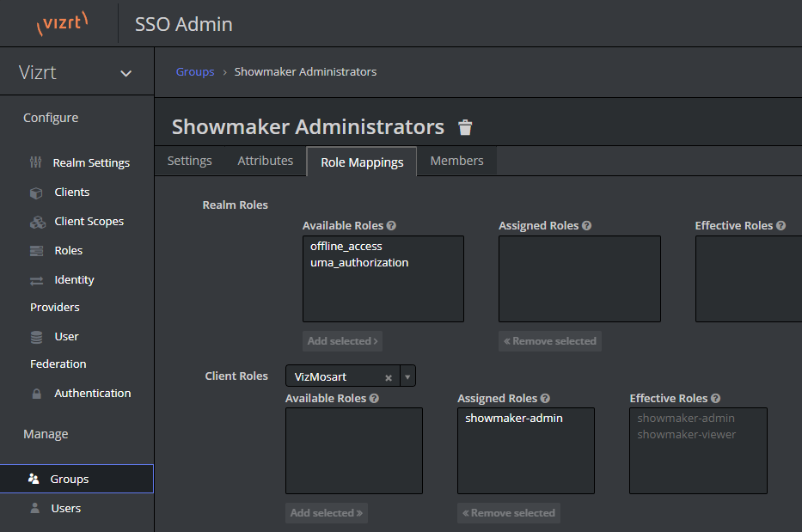Show help for Client Effective Roles

pyautogui.click(x=715, y=398)
